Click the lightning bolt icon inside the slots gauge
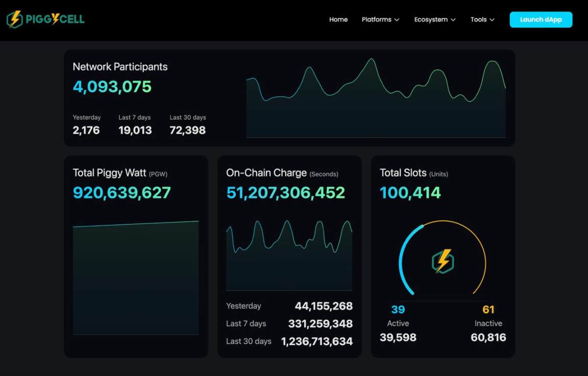The height and width of the screenshot is (376, 588). (x=443, y=261)
